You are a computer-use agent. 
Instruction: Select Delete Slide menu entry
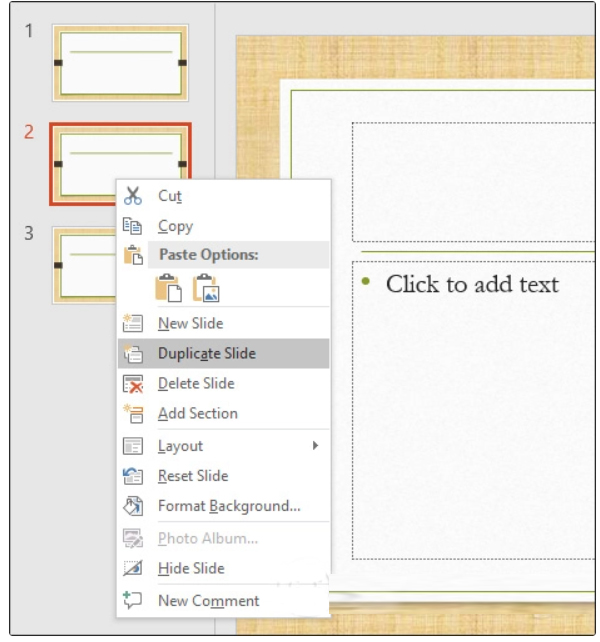click(x=224, y=384)
